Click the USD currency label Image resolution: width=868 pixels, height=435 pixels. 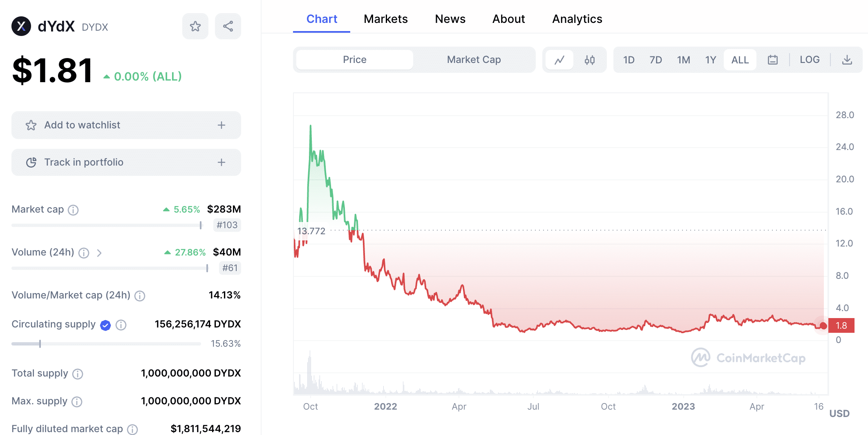(839, 413)
